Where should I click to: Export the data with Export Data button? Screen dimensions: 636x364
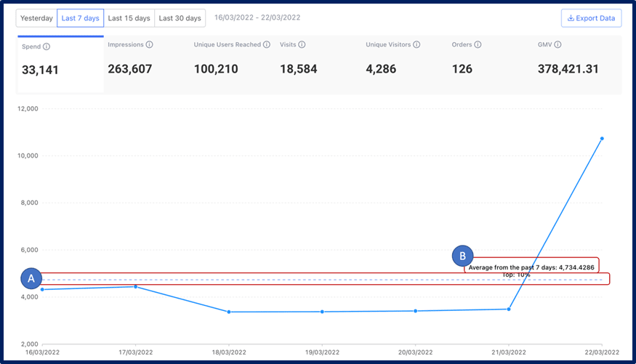tap(591, 18)
